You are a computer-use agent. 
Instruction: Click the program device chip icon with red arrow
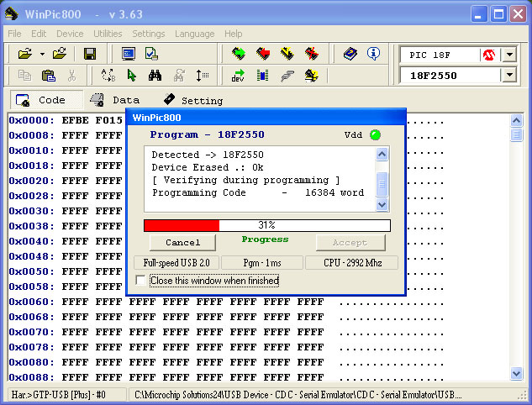pos(263,54)
